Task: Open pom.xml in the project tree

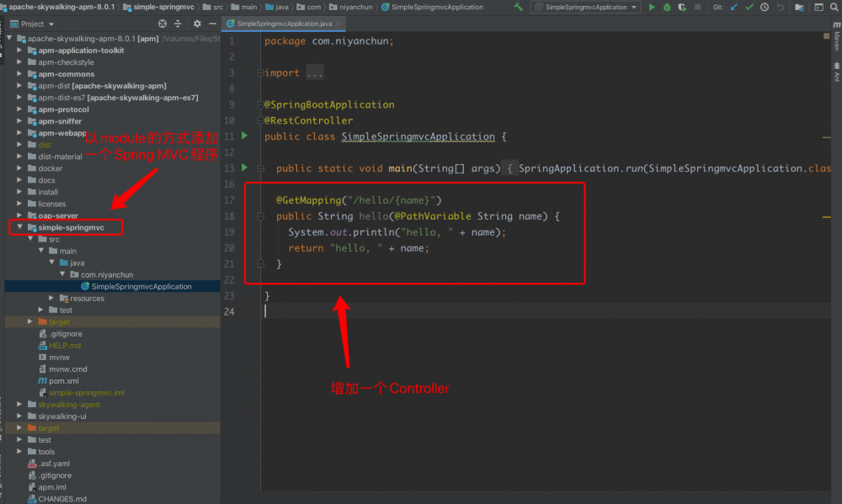Action: coord(63,380)
